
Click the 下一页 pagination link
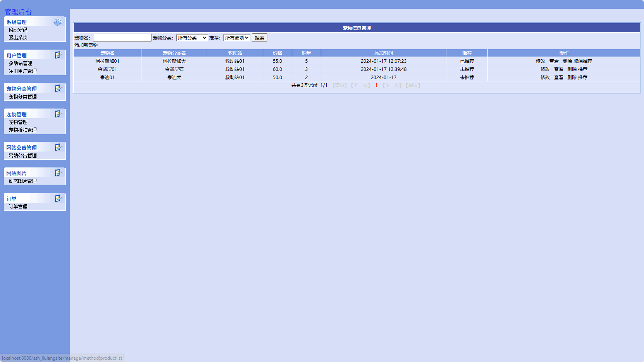tap(392, 85)
